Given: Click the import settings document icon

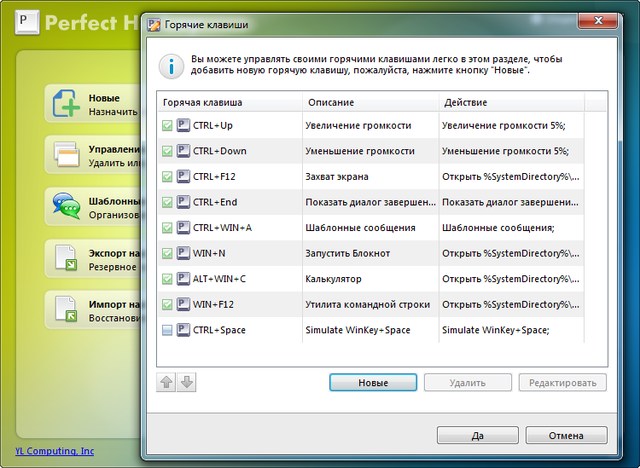Looking at the screenshot, I should pyautogui.click(x=67, y=309).
